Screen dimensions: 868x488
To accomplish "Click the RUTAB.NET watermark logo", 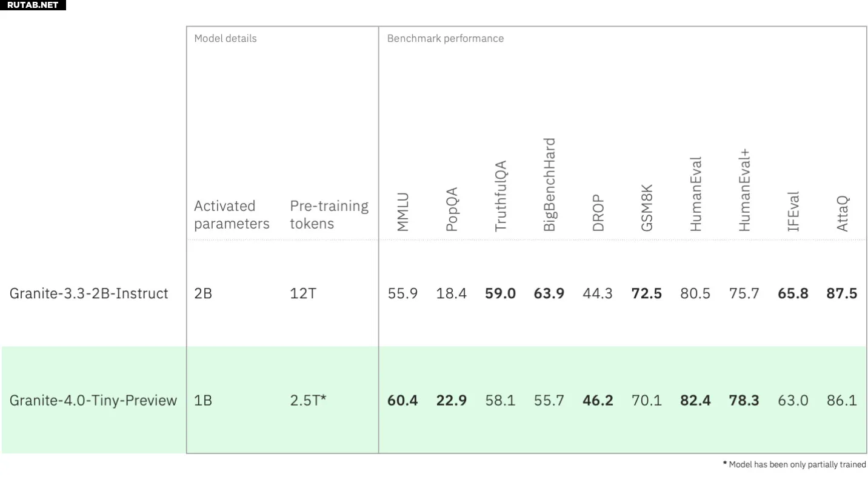I will [x=33, y=5].
